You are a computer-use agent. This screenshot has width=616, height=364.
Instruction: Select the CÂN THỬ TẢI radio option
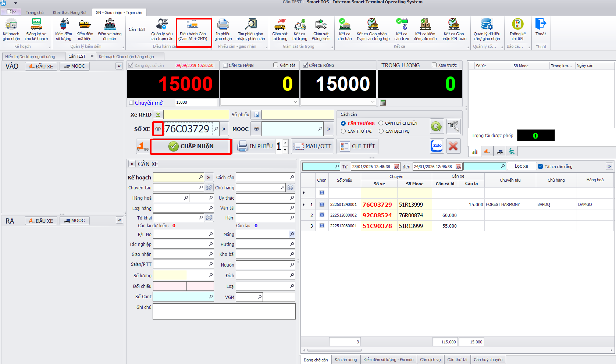pos(343,131)
